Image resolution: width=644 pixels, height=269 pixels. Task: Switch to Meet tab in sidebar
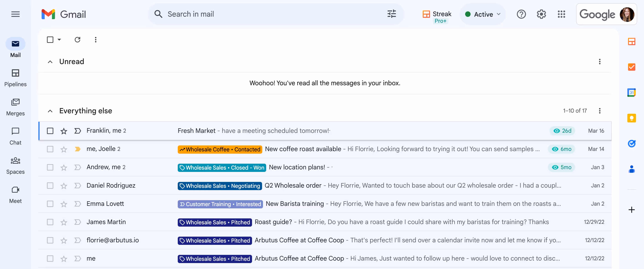tap(15, 194)
